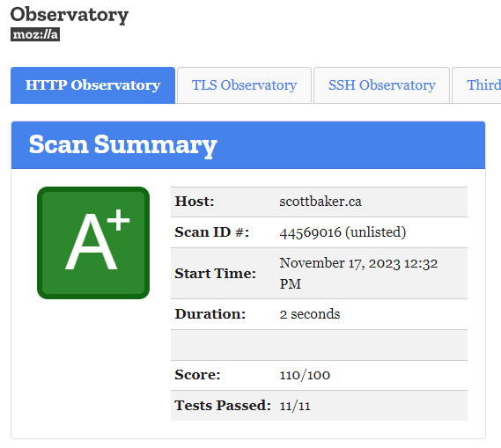Image resolution: width=501 pixels, height=448 pixels.
Task: Click the Scan ID #: label
Action: coord(212,232)
